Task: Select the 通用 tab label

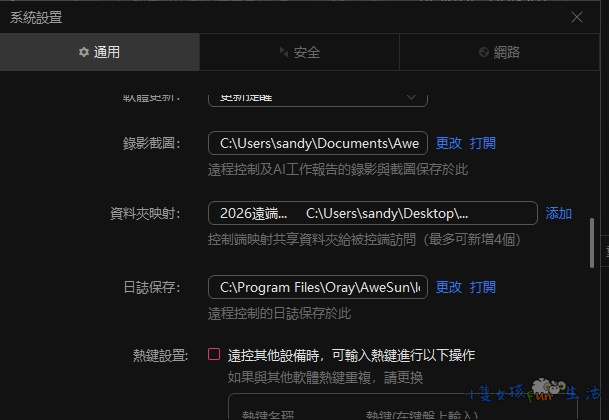Action: pos(106,52)
